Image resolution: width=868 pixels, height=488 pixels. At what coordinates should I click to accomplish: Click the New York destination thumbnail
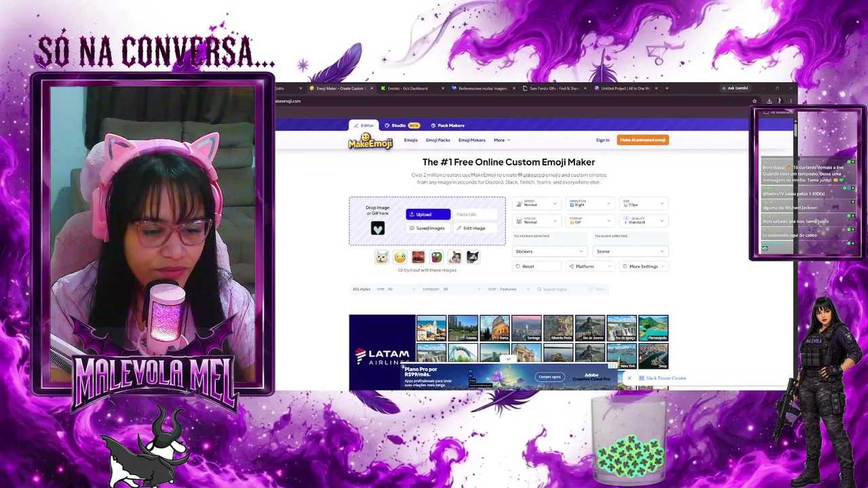[622, 356]
